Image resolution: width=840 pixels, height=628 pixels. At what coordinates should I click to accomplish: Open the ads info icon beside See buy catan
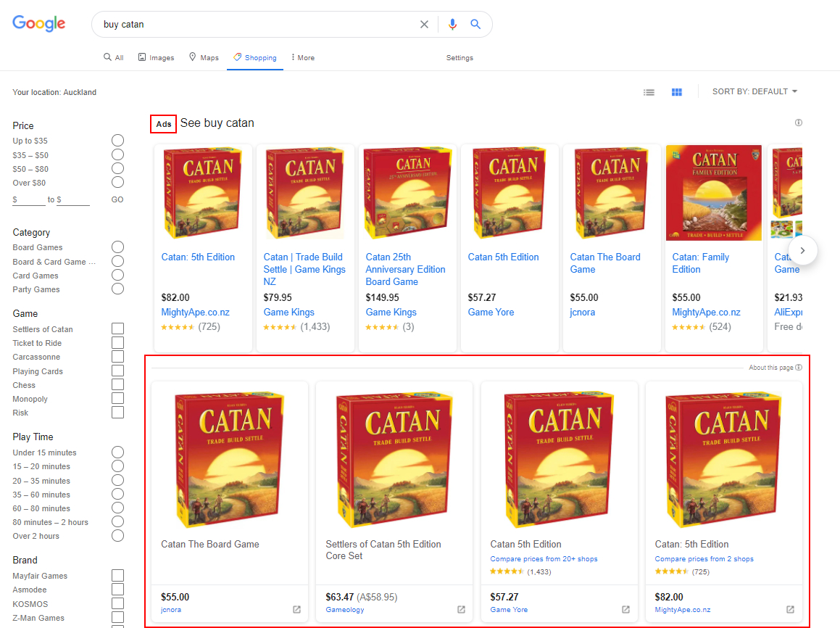coord(798,123)
